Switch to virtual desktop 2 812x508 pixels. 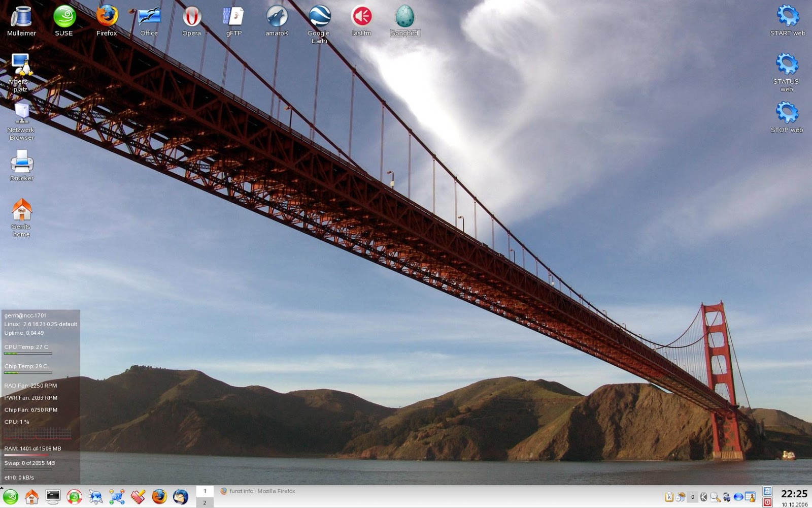tap(205, 502)
